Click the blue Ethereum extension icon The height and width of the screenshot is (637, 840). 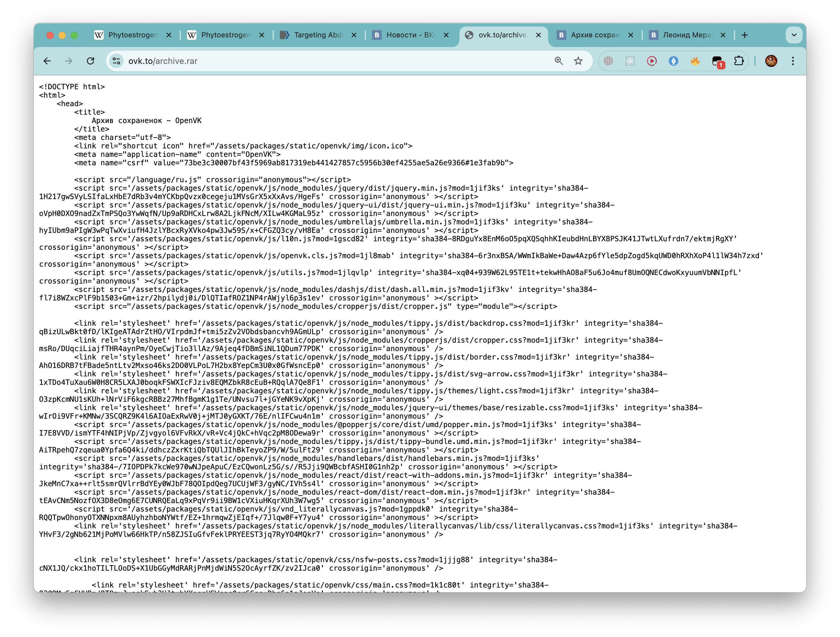click(673, 61)
